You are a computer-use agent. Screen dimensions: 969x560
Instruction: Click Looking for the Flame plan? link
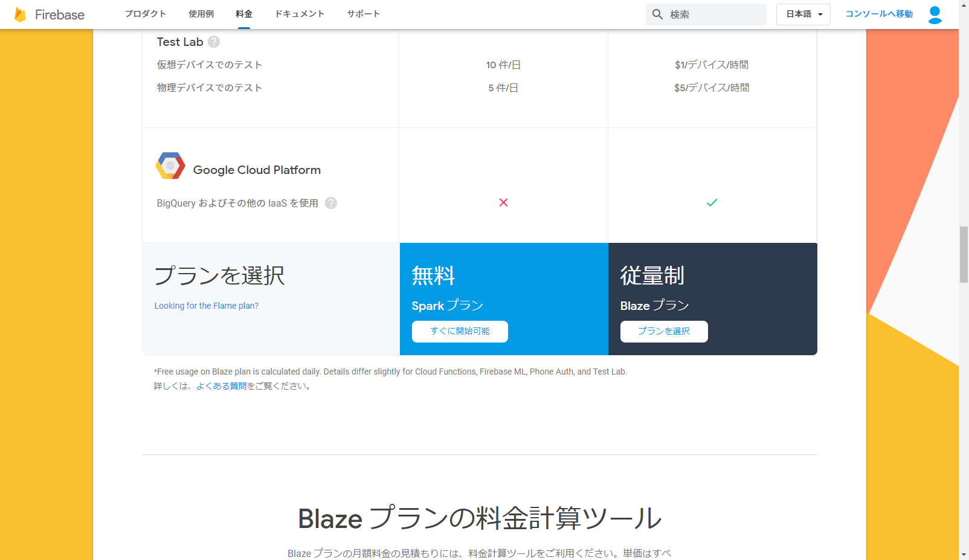[x=207, y=306]
